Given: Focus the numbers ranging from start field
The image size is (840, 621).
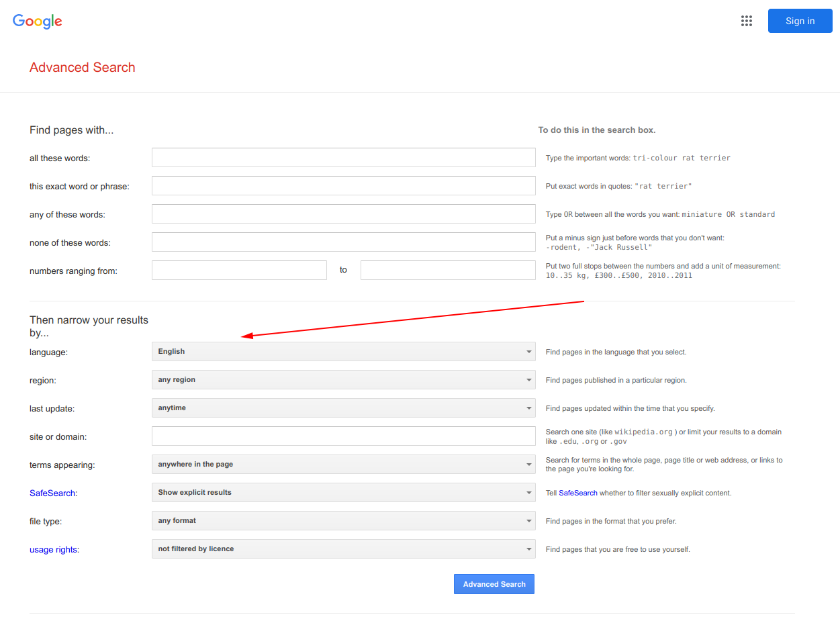Looking at the screenshot, I should click(239, 271).
